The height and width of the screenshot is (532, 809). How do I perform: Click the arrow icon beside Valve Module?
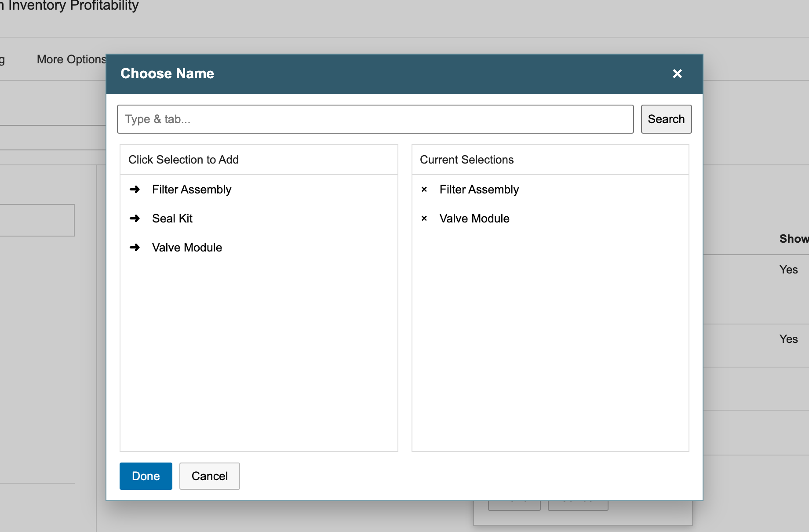pos(135,248)
